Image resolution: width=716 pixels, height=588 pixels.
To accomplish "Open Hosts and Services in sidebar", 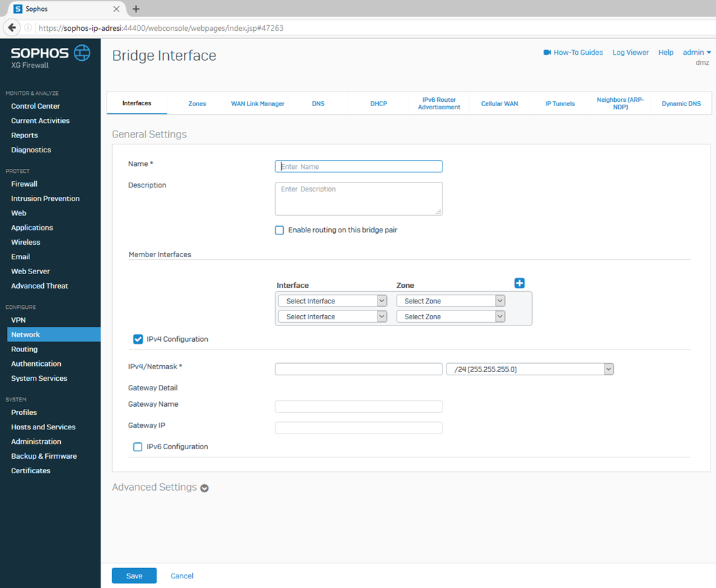I will click(x=43, y=427).
